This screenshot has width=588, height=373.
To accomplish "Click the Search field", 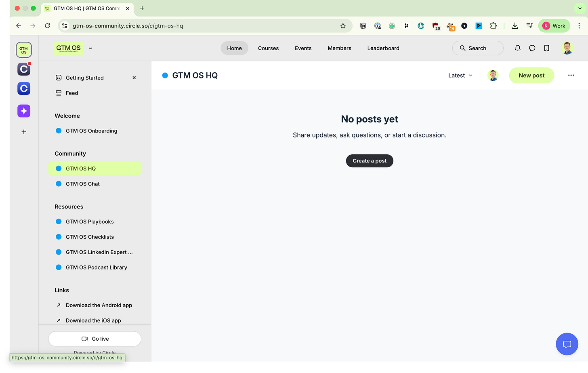I will point(478,48).
